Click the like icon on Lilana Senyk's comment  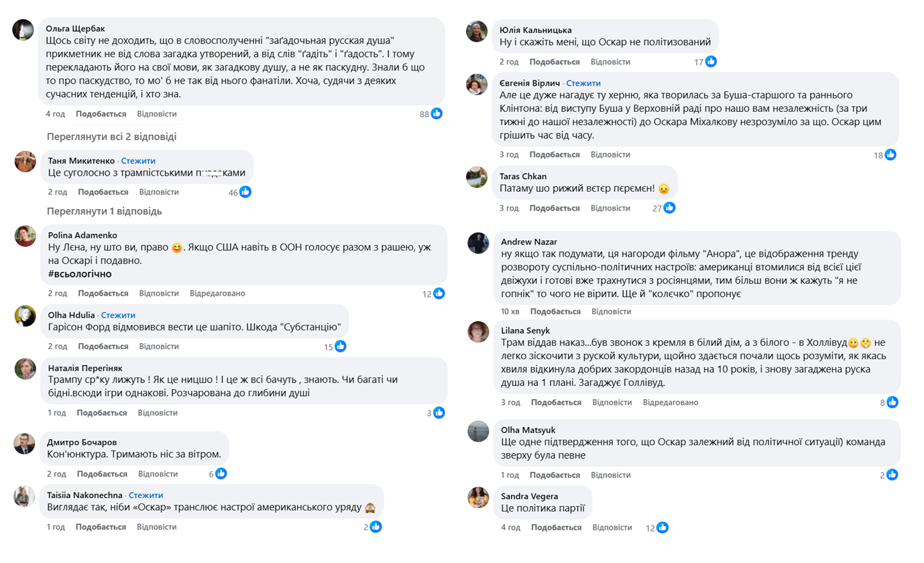[892, 403]
